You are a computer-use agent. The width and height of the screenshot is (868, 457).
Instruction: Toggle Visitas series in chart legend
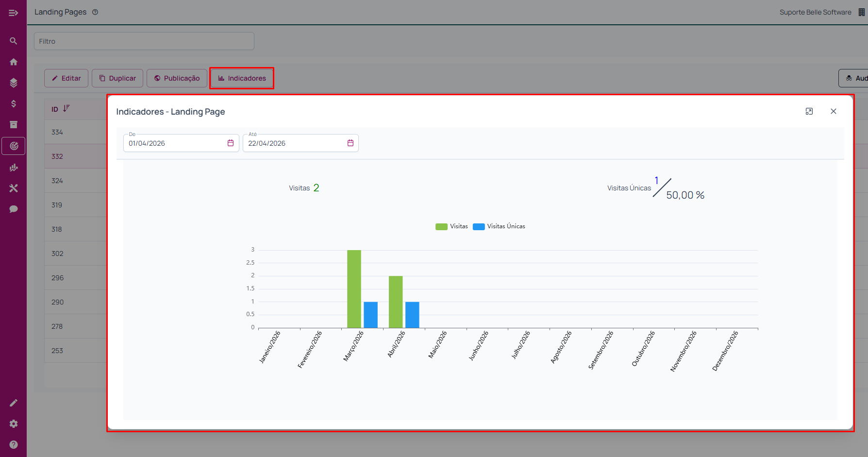click(452, 226)
